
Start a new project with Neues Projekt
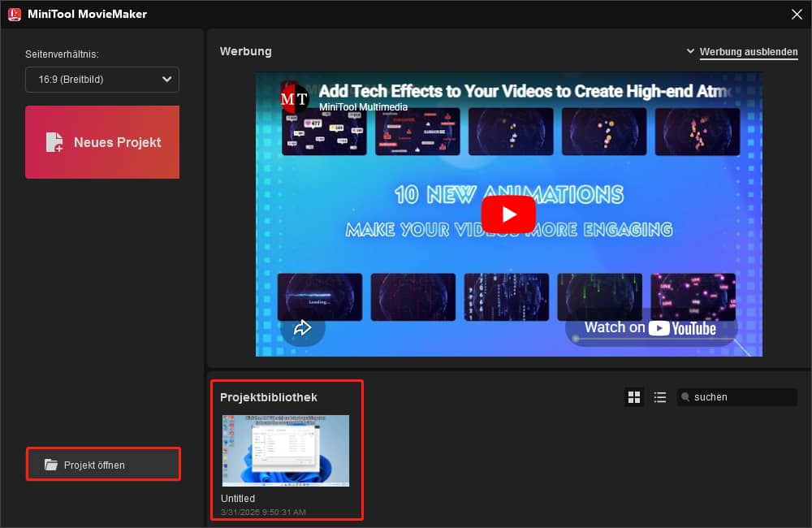(101, 142)
